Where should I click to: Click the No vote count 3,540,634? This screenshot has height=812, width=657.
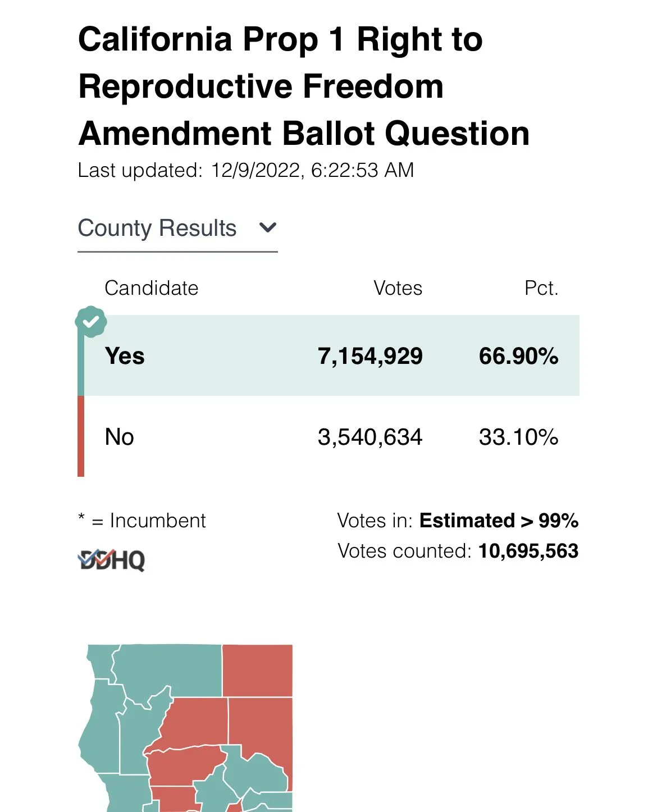(x=370, y=437)
